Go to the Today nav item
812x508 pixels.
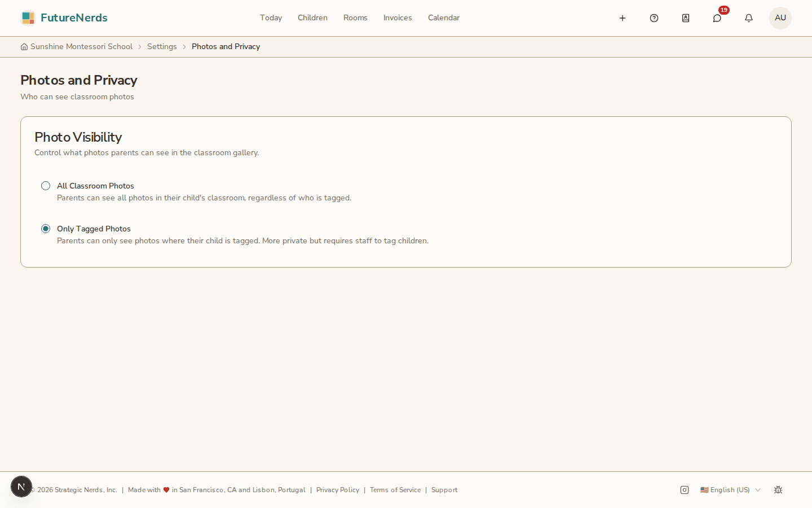tap(271, 18)
